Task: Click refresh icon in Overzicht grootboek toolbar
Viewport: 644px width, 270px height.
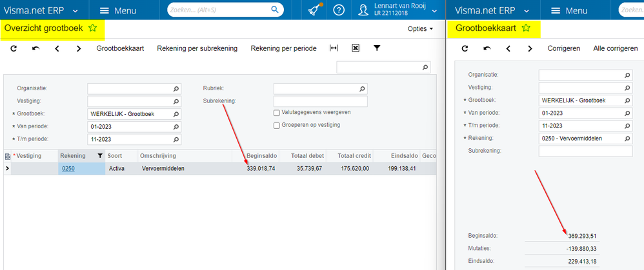Action: [14, 48]
